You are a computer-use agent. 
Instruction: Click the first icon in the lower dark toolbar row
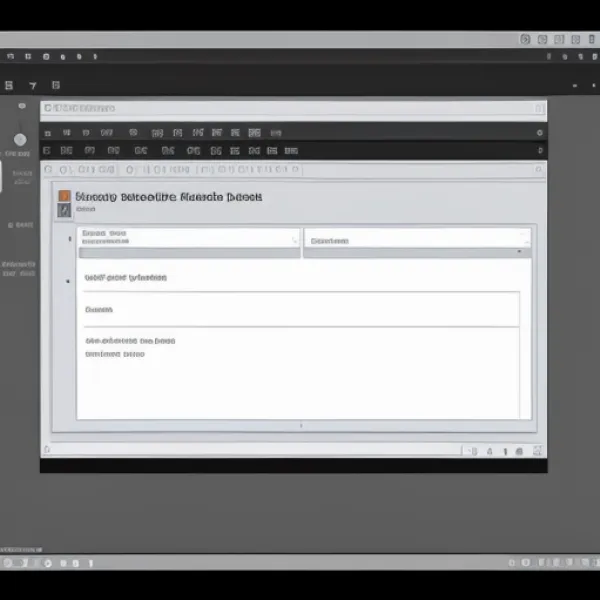(x=47, y=151)
